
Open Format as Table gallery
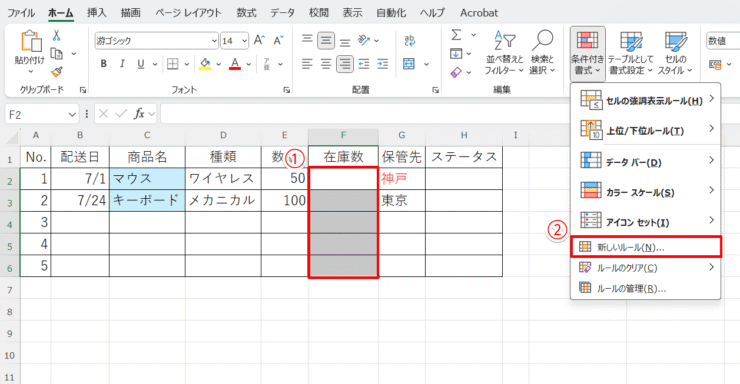point(631,52)
